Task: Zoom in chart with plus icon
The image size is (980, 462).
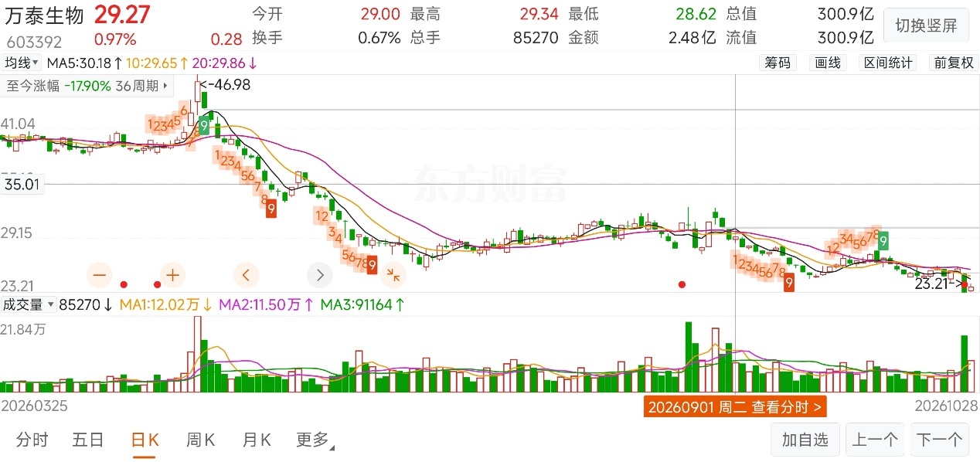Action: [x=172, y=274]
